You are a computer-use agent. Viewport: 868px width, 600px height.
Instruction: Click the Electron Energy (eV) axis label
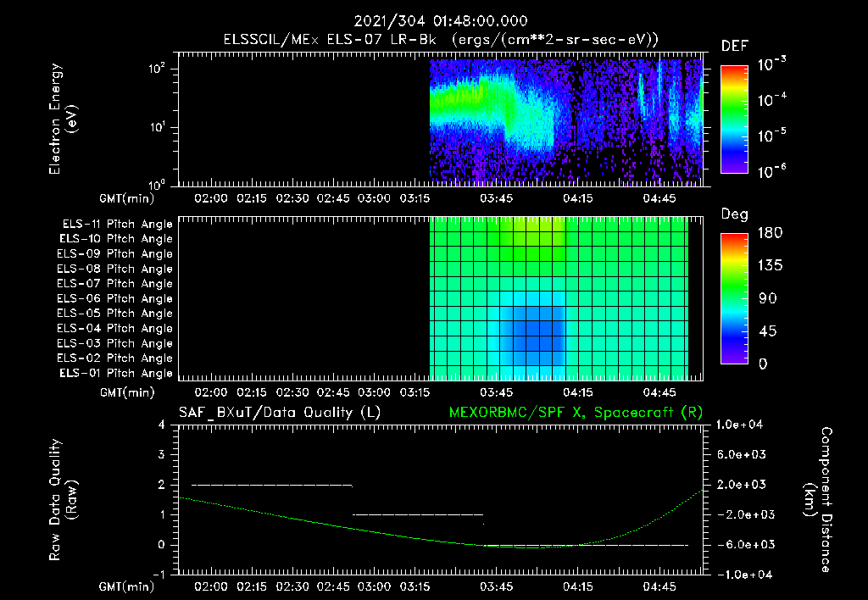coord(62,119)
